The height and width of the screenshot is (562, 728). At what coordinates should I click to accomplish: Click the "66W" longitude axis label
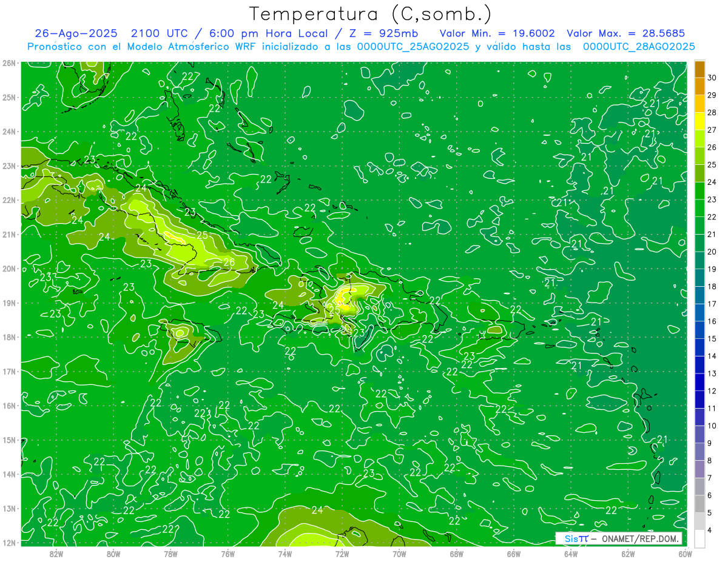[x=513, y=554]
